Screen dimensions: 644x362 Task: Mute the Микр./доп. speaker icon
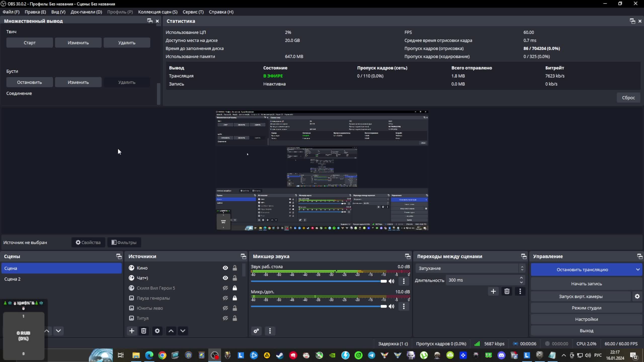click(391, 306)
